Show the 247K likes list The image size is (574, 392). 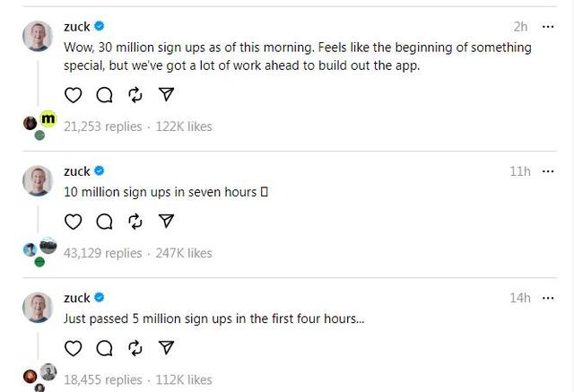coord(184,253)
